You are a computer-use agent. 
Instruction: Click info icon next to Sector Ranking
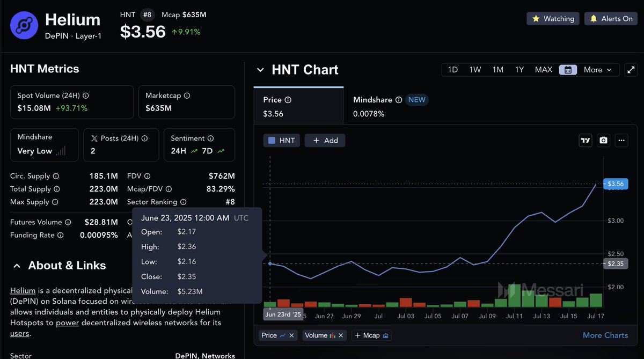pos(184,202)
